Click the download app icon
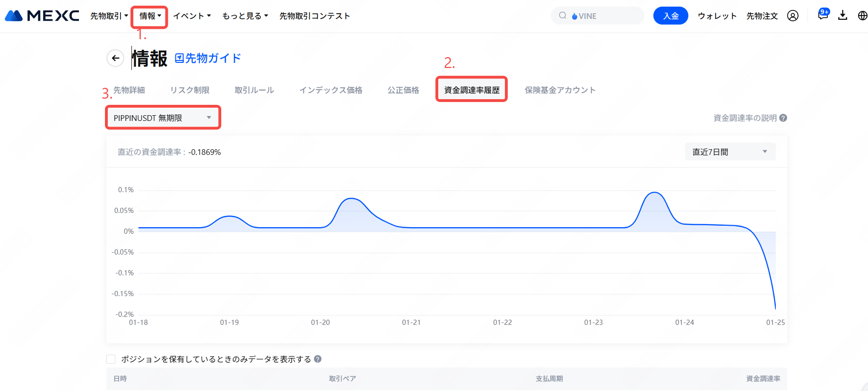The image size is (868, 391). tap(842, 16)
